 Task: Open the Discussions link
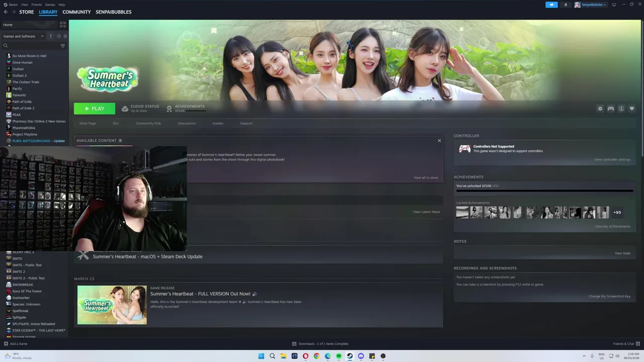[x=187, y=123]
